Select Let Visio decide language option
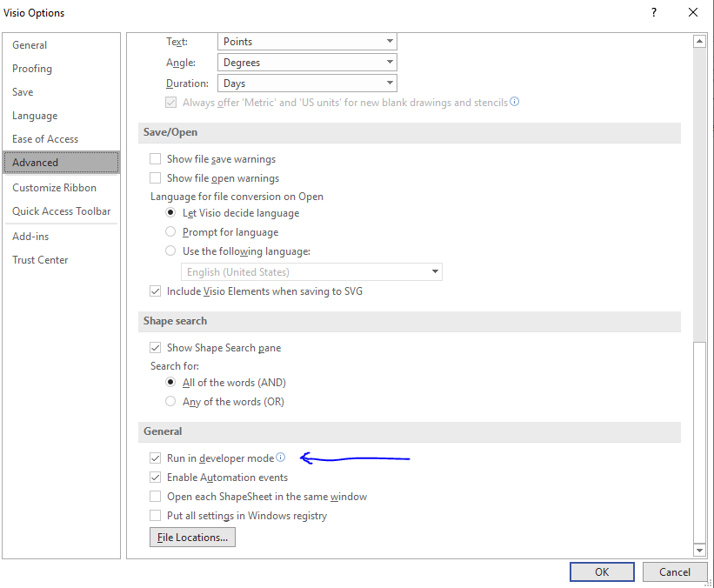Viewport: 714px width, 588px height. click(x=170, y=212)
